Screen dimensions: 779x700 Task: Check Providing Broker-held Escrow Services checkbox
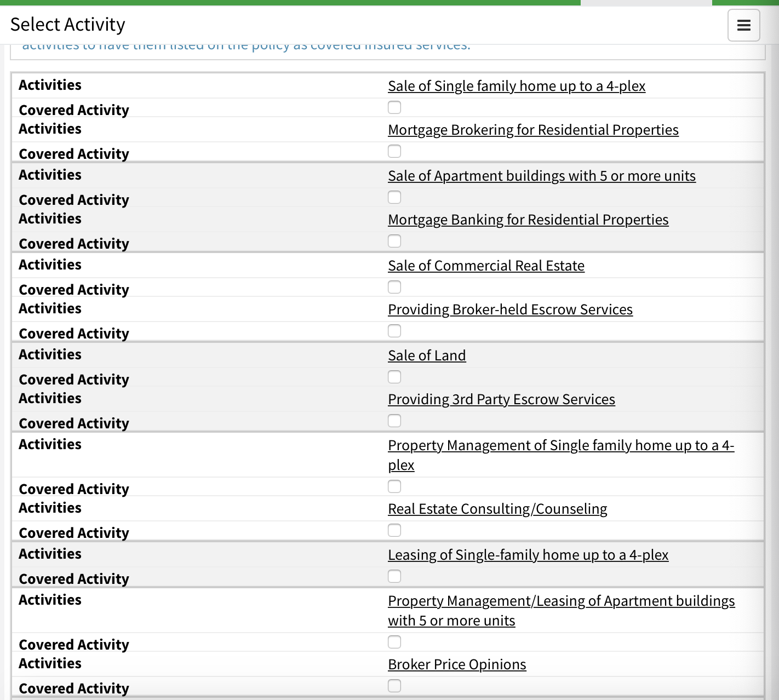coord(394,331)
